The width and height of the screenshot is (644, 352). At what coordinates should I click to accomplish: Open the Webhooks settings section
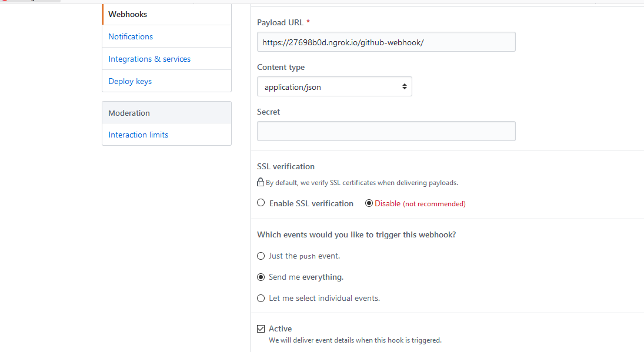tap(128, 14)
